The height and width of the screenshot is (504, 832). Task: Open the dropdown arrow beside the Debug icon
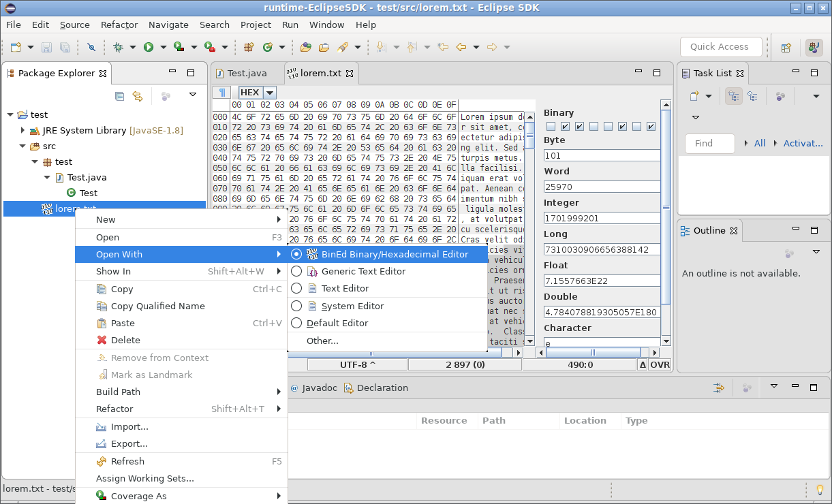[x=133, y=47]
